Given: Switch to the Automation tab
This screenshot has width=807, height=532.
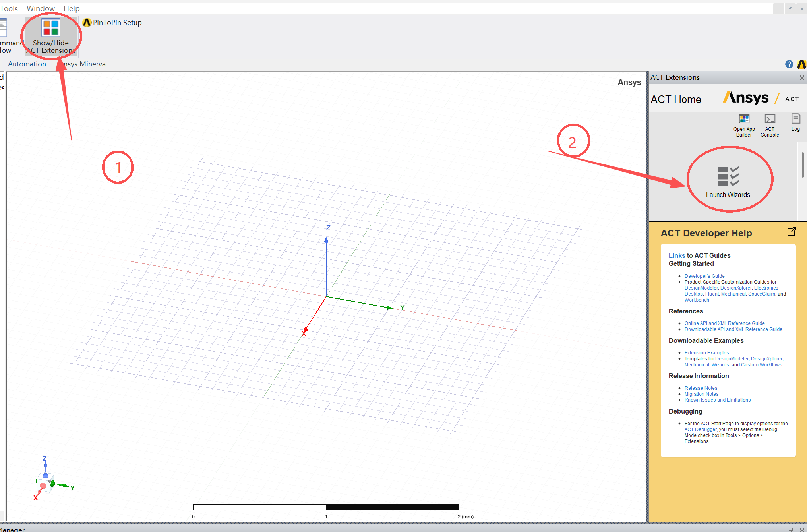Looking at the screenshot, I should 27,64.
